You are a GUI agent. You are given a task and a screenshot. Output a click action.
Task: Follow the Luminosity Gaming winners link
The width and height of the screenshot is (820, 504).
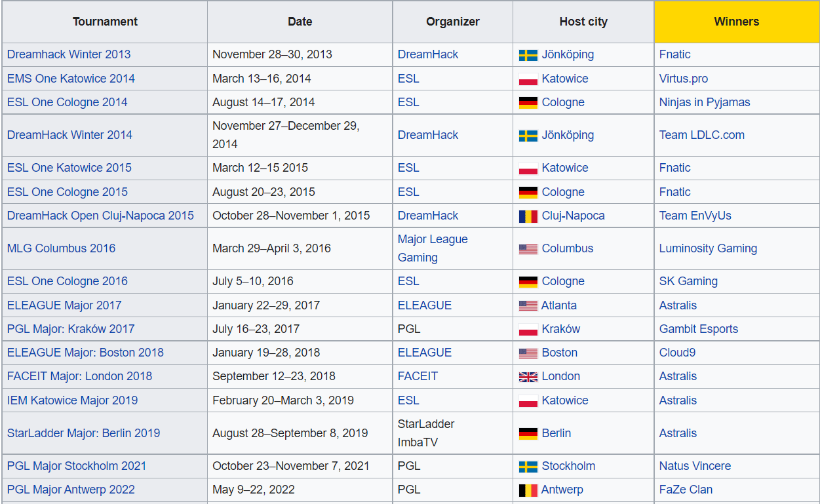point(708,248)
